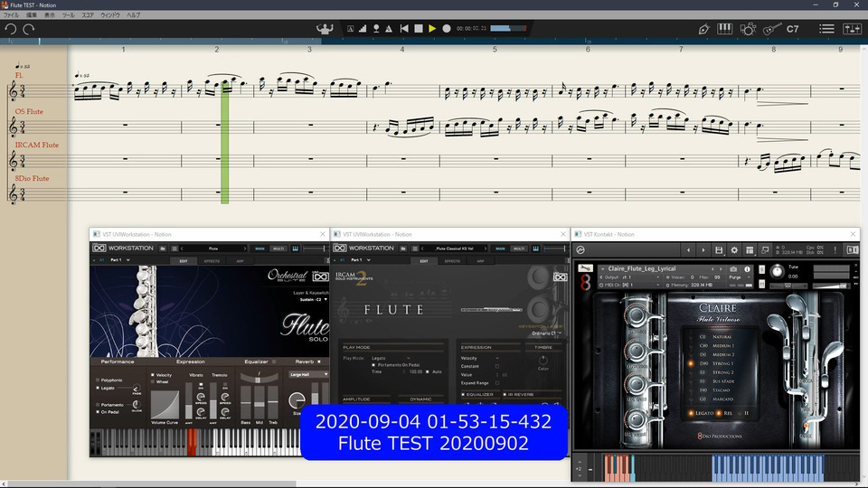The width and height of the screenshot is (868, 488).
Task: Select the IRCAM Flute staff label
Action: [36, 145]
